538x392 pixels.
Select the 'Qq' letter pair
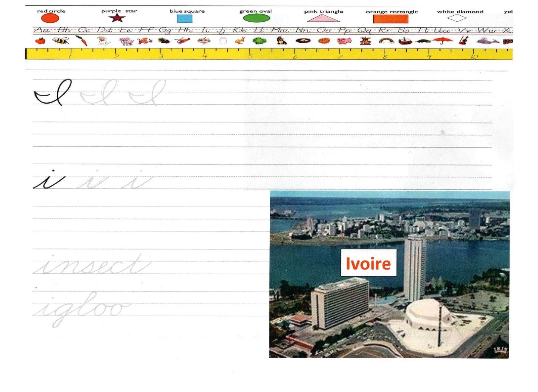tap(365, 30)
